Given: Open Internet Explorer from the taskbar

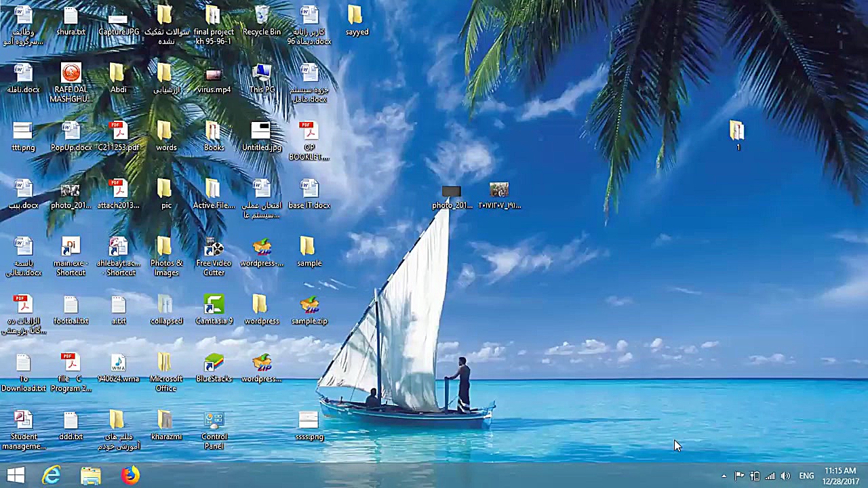Looking at the screenshot, I should click(x=52, y=476).
